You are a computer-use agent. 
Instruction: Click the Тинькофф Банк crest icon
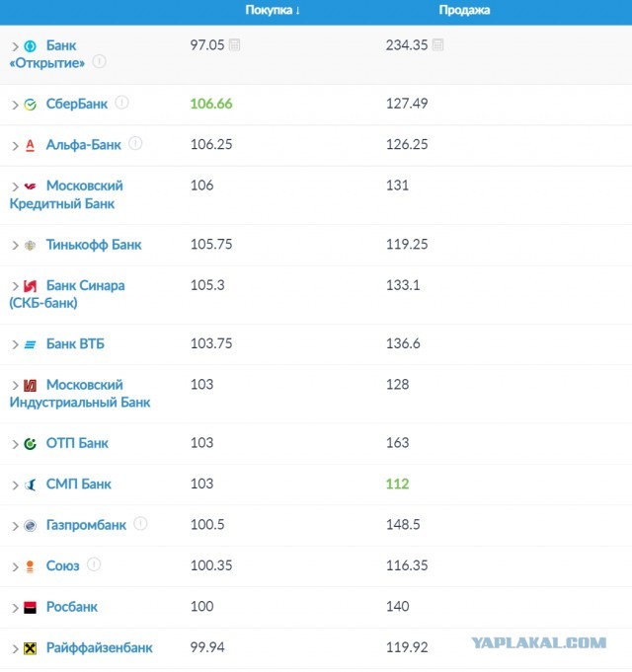30,245
